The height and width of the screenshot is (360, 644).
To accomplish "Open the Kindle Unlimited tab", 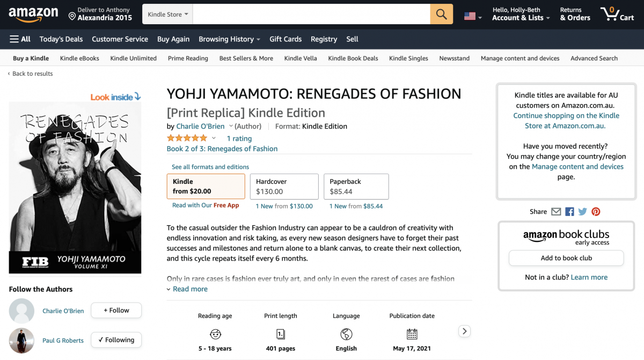I will (133, 59).
